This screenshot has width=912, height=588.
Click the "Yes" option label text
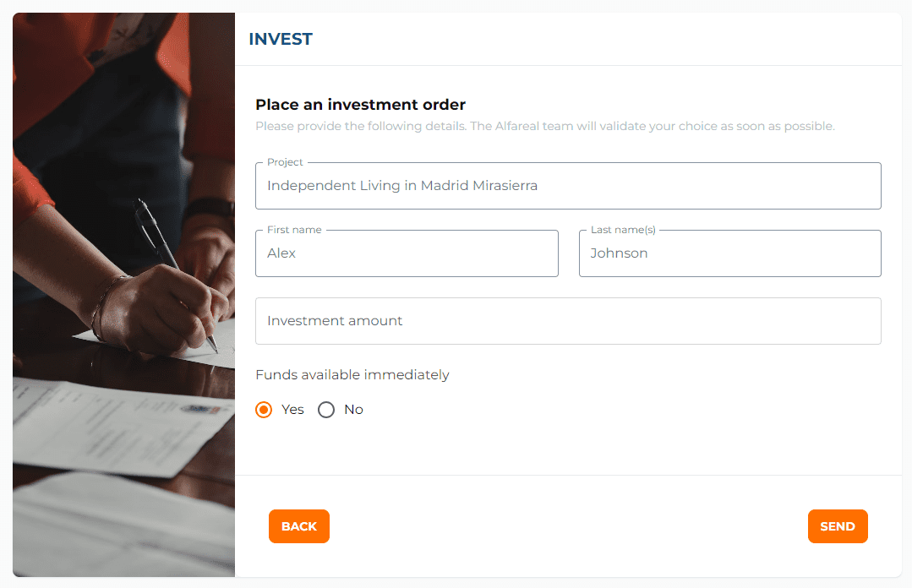tap(292, 410)
